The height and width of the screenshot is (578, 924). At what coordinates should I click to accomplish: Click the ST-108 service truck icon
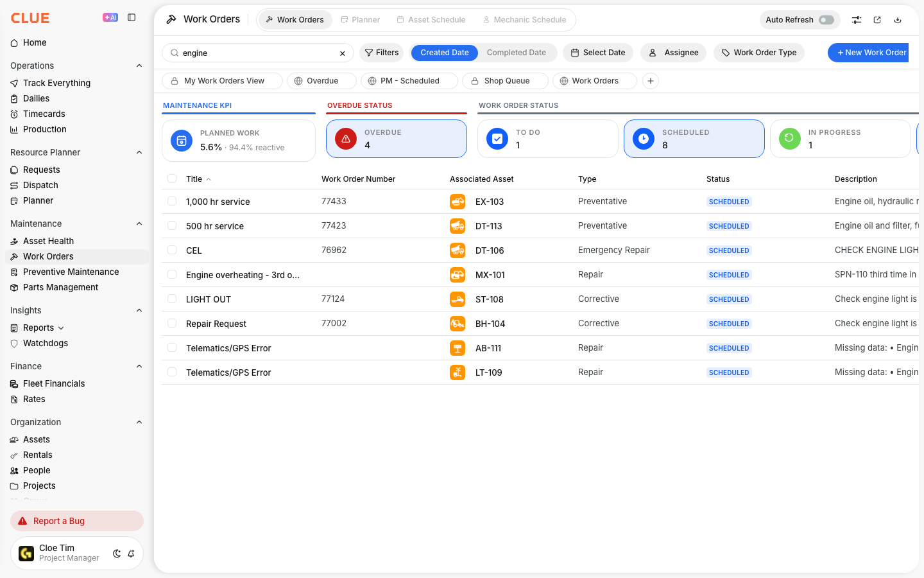click(x=458, y=299)
